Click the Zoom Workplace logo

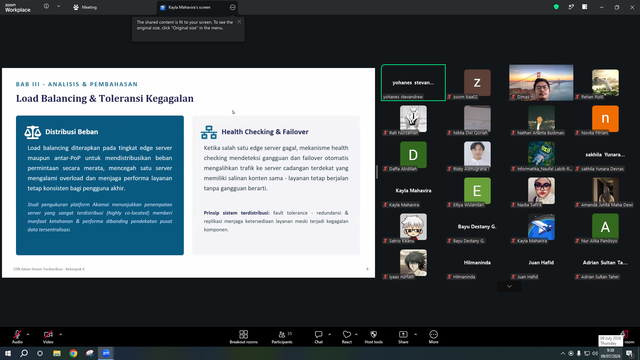pyautogui.click(x=18, y=8)
